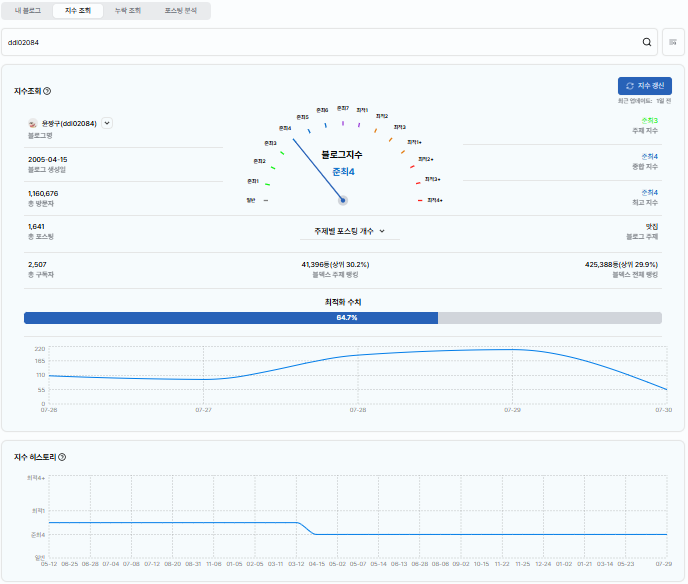Click the 425,388등 overall ranking text
Viewport: 688px width, 584px height.
(x=621, y=264)
